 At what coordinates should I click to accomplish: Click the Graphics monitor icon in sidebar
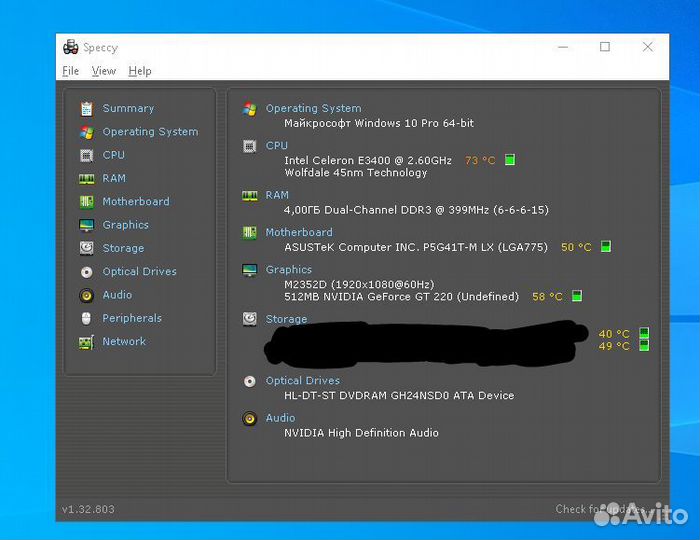coord(87,225)
